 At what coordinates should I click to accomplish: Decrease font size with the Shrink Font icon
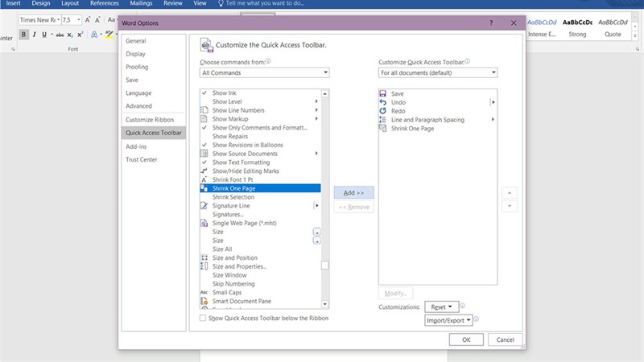(x=97, y=19)
